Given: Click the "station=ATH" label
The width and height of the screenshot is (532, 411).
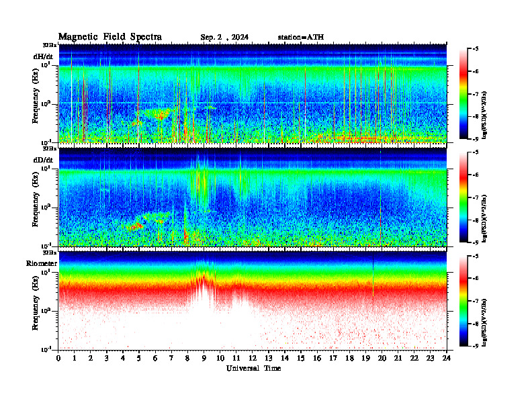Looking at the screenshot, I should coord(301,38).
